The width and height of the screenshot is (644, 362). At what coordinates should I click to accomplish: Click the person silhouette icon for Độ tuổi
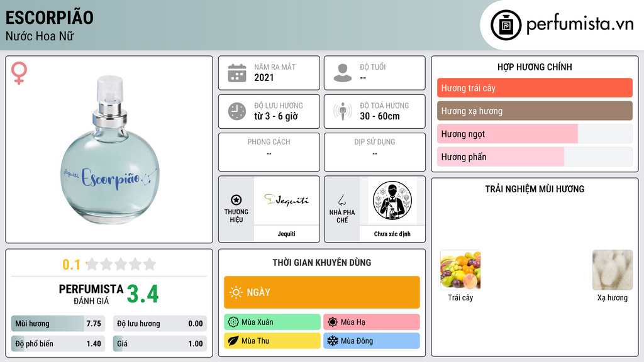coord(343,73)
